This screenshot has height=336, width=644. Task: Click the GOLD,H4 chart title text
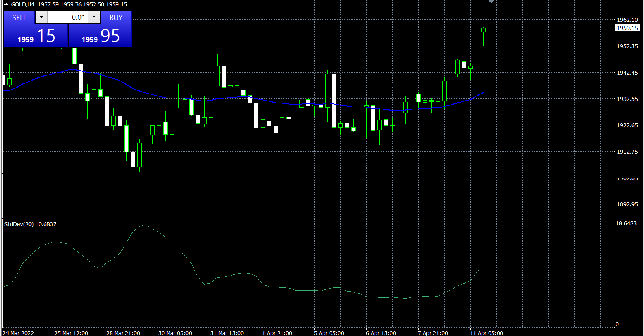[23, 4]
